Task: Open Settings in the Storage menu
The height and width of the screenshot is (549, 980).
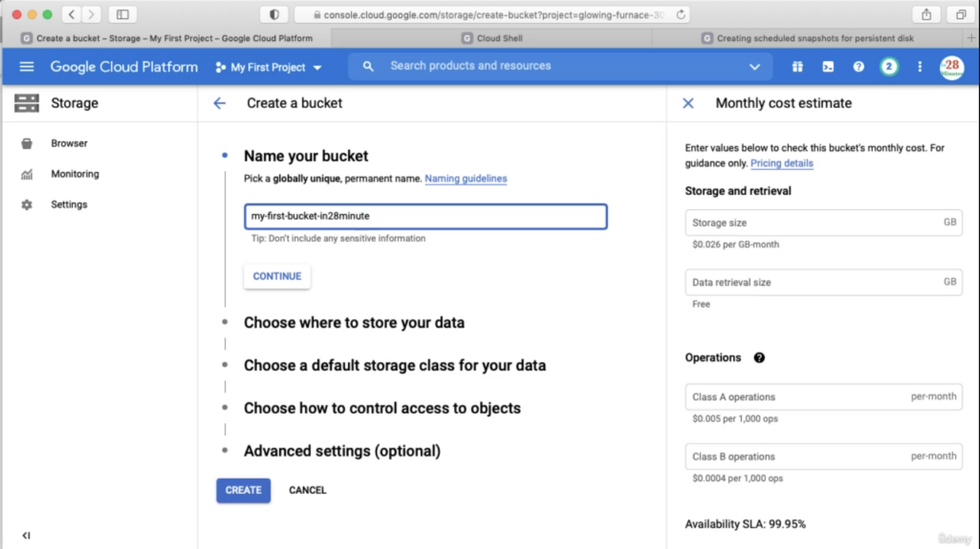Action: click(x=69, y=204)
